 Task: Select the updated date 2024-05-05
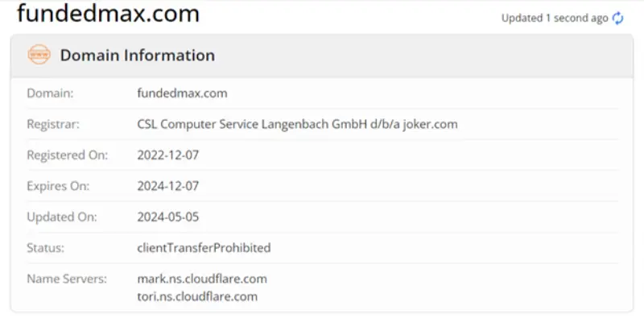pyautogui.click(x=167, y=217)
